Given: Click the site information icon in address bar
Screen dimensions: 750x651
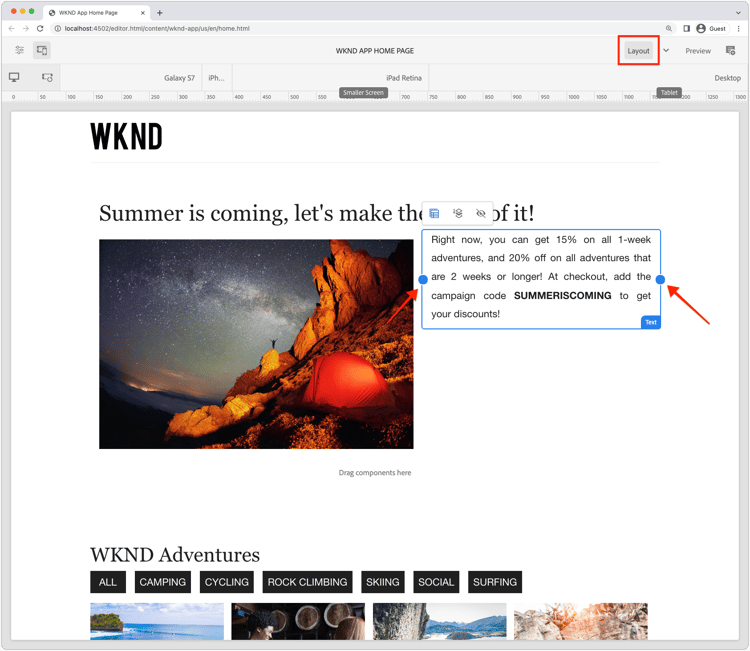Looking at the screenshot, I should [58, 29].
